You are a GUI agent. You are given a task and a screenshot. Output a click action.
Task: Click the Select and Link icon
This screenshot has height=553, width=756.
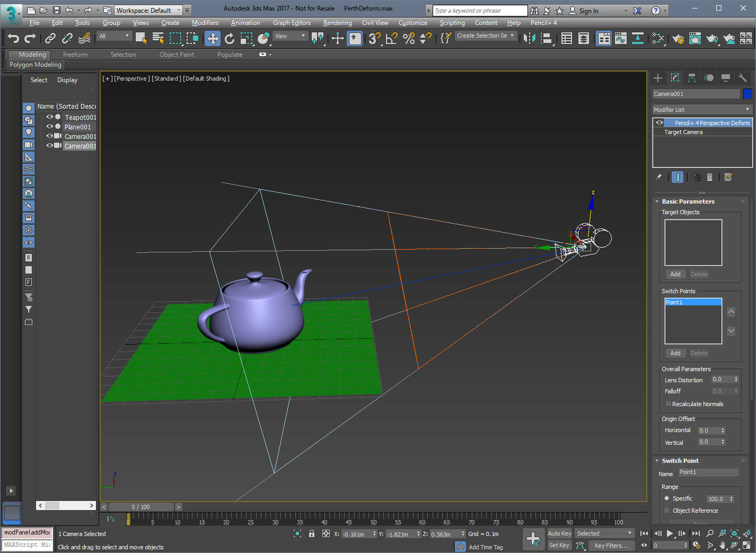click(50, 38)
